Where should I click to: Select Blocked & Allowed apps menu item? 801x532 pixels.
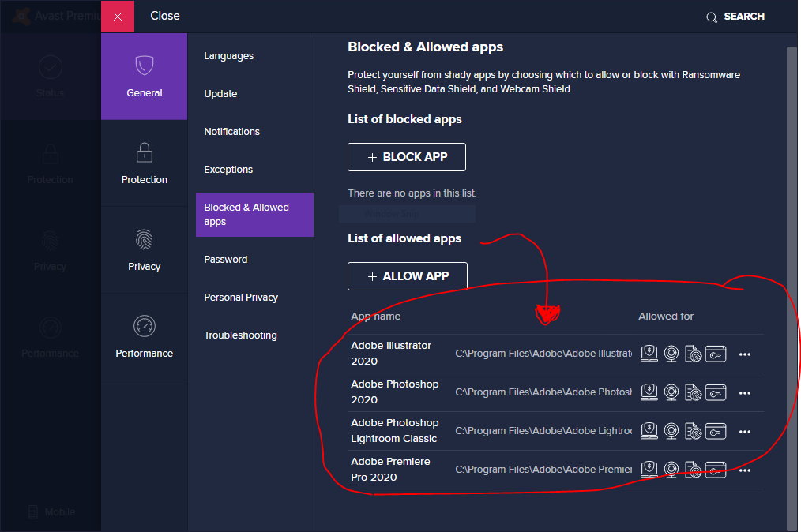[254, 215]
